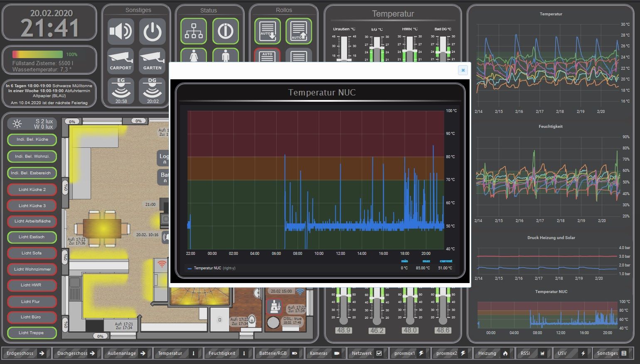This screenshot has height=364, width=640.
Task: Click the Log button on floorplan
Action: [x=163, y=158]
